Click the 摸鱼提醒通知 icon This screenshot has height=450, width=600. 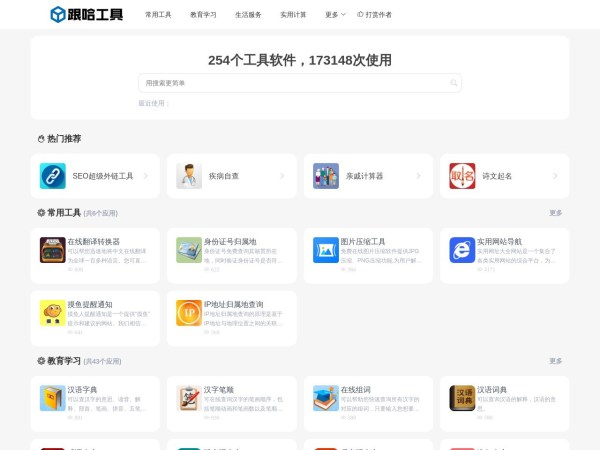tap(52, 313)
